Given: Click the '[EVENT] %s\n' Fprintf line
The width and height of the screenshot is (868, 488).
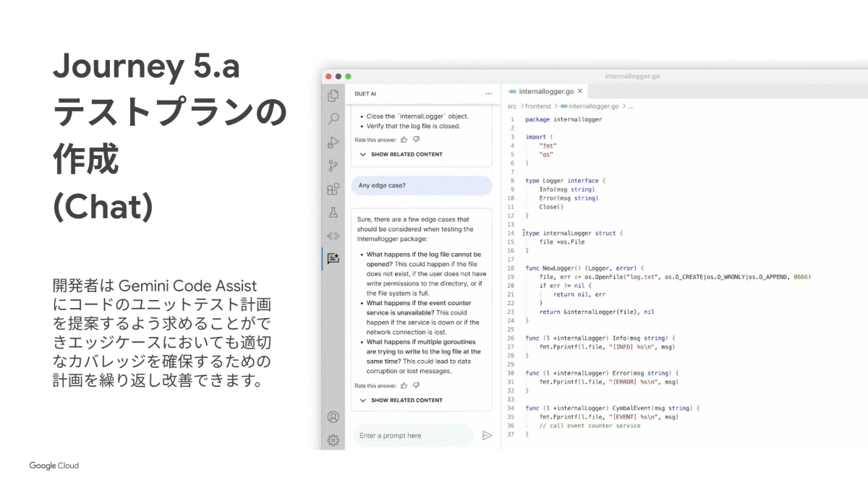Looking at the screenshot, I should (609, 417).
